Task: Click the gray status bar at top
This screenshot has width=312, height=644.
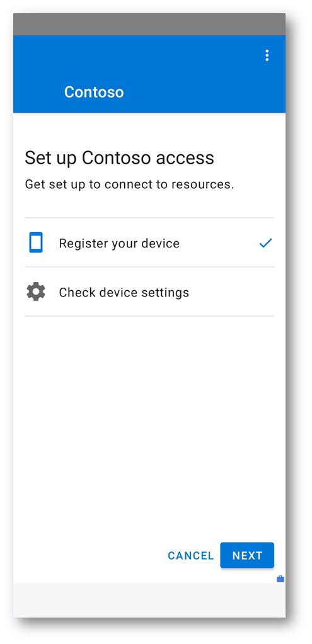Action: coord(149,24)
